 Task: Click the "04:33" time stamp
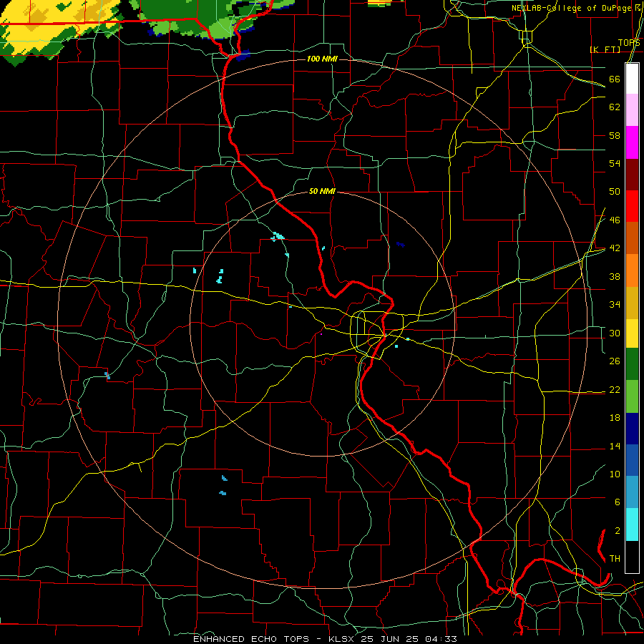tap(441, 639)
